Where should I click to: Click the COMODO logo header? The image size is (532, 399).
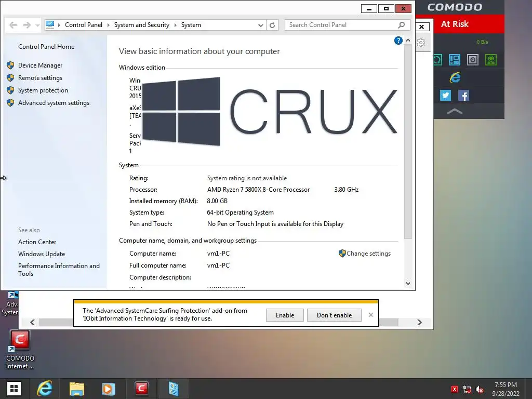pos(455,7)
